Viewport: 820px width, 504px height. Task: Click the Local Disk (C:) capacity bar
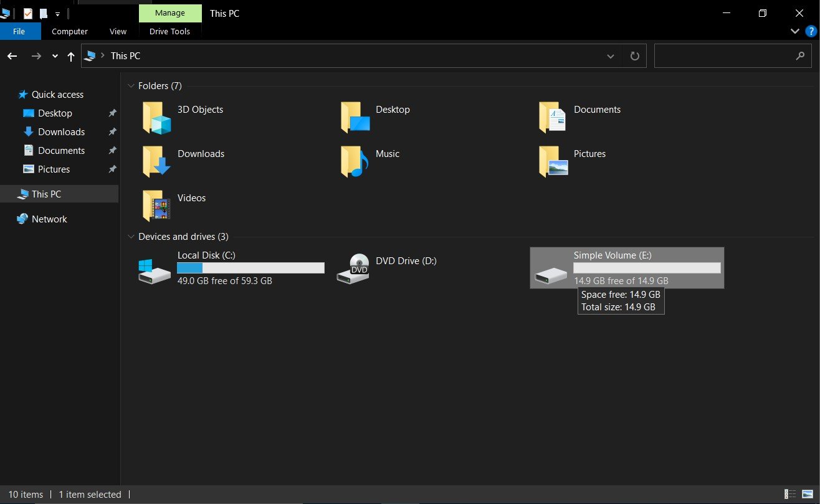click(250, 268)
